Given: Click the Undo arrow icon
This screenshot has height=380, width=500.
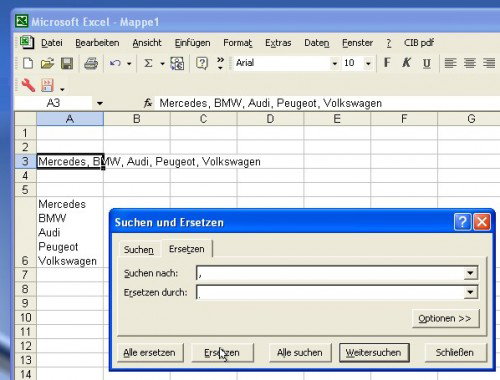Looking at the screenshot, I should point(115,63).
